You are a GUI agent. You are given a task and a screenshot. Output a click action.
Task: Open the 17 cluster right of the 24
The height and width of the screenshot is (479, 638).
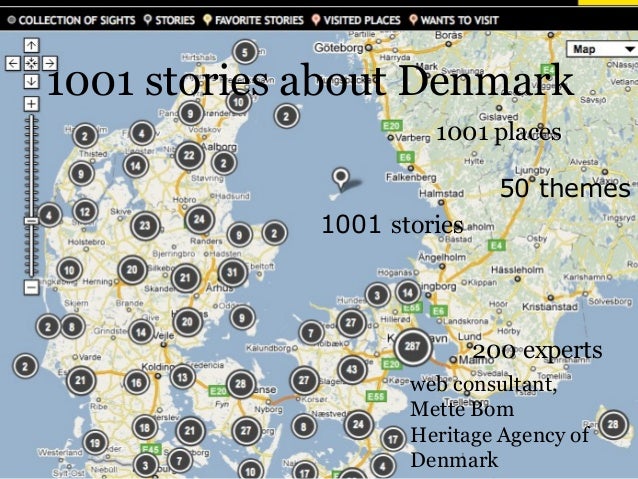pos(393,439)
